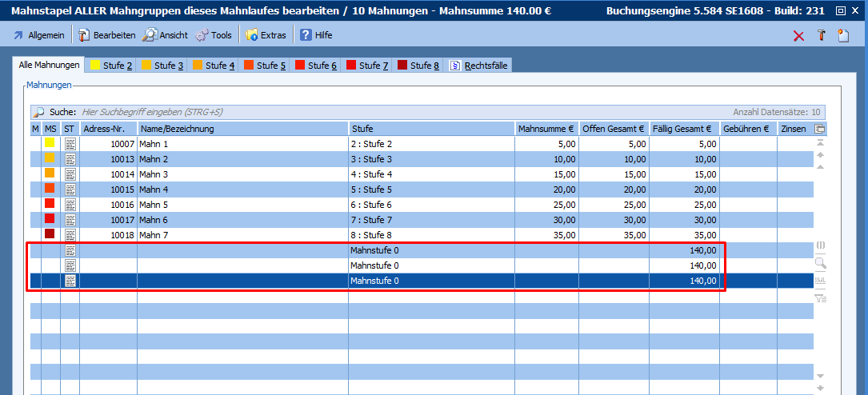Sort by Mahnsumme € column header
This screenshot has height=395, width=868.
coord(546,129)
